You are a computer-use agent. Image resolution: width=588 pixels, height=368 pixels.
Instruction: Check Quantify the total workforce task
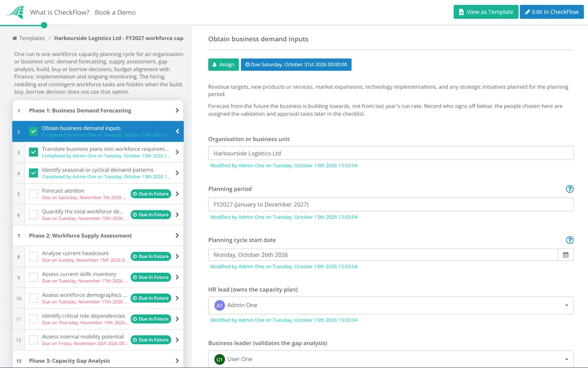point(34,215)
